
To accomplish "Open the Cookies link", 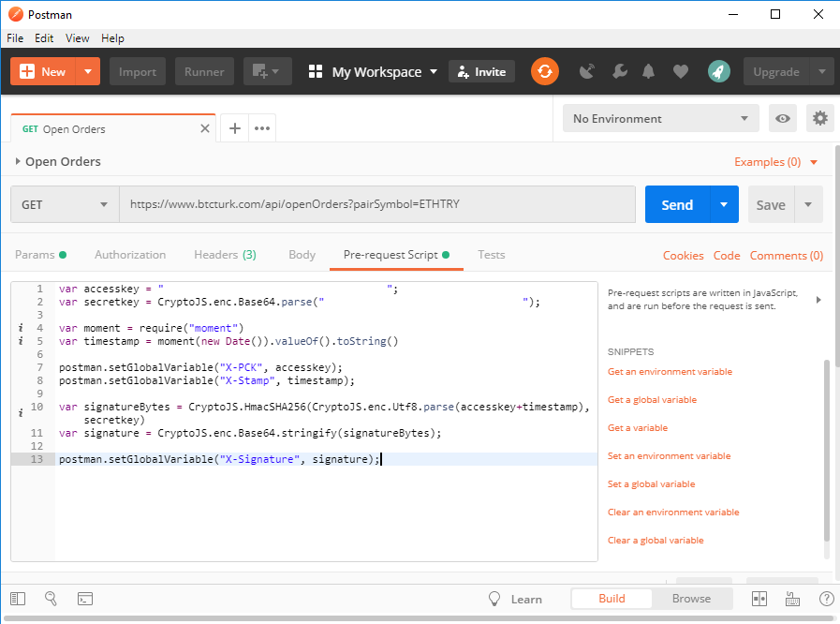I will [x=683, y=256].
